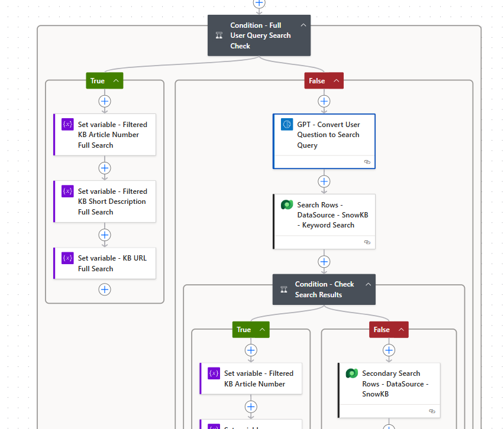
Task: Insert step between Search Rows and Check Search Results
Action: tap(324, 262)
